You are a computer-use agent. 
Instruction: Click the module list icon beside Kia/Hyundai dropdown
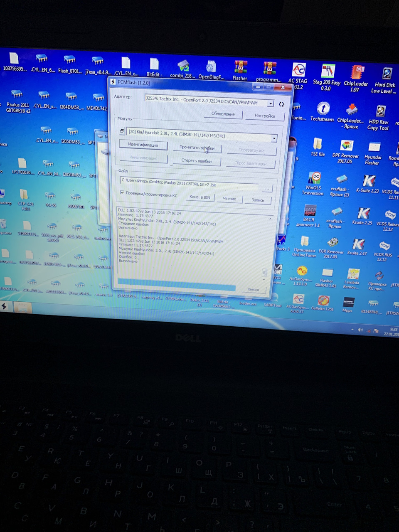(122, 131)
